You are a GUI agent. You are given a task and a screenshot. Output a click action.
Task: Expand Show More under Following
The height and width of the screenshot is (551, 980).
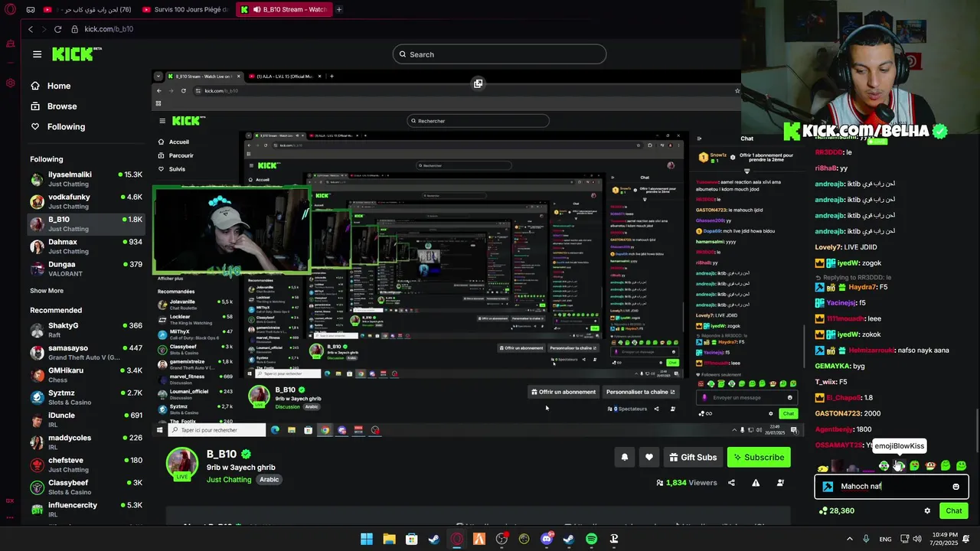[x=47, y=291]
